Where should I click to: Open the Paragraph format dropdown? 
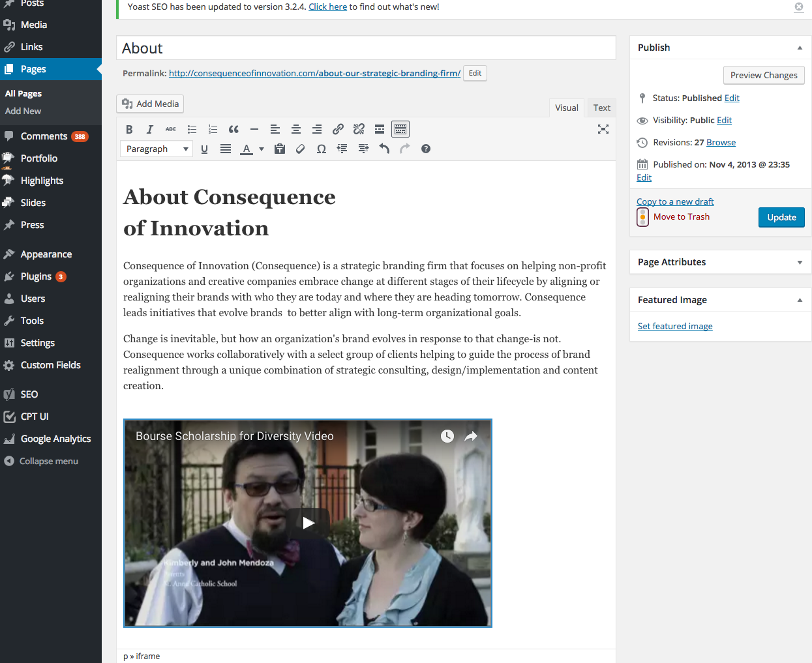pyautogui.click(x=157, y=149)
